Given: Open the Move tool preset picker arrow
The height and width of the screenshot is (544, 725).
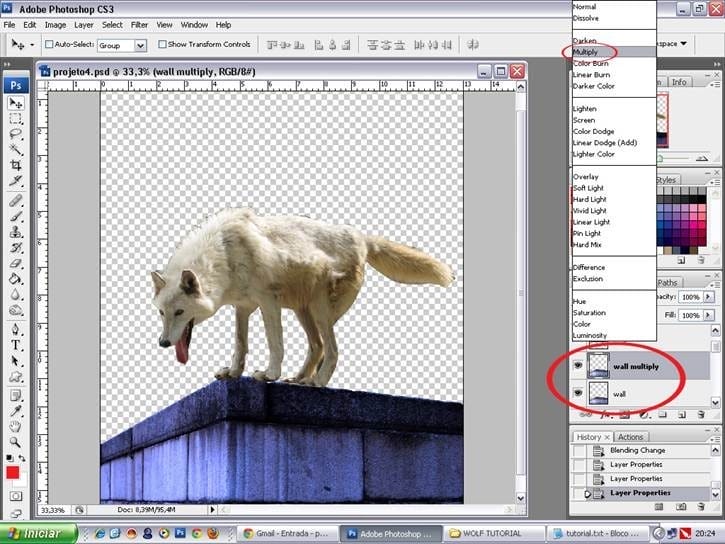Looking at the screenshot, I should pyautogui.click(x=32, y=45).
